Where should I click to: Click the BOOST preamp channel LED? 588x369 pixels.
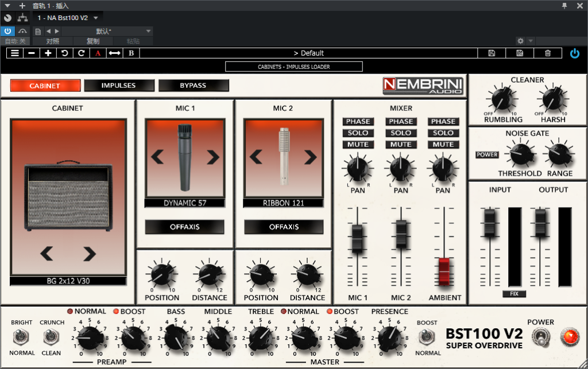(x=116, y=311)
